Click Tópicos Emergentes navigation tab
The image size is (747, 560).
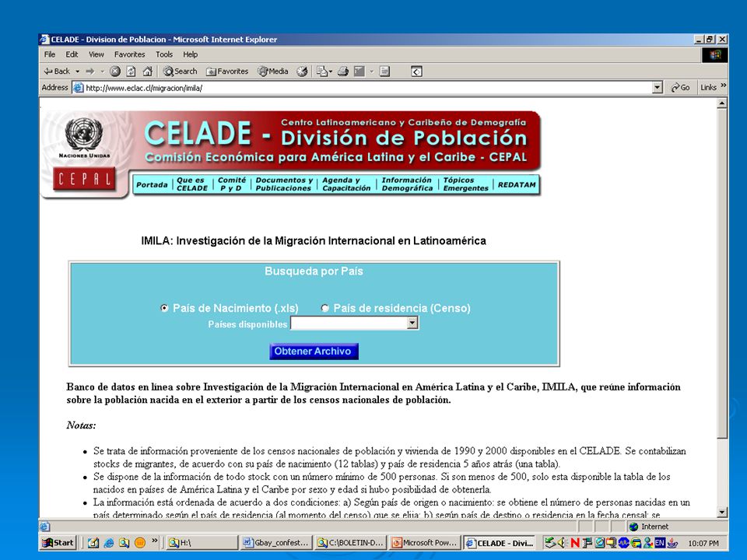click(x=465, y=184)
